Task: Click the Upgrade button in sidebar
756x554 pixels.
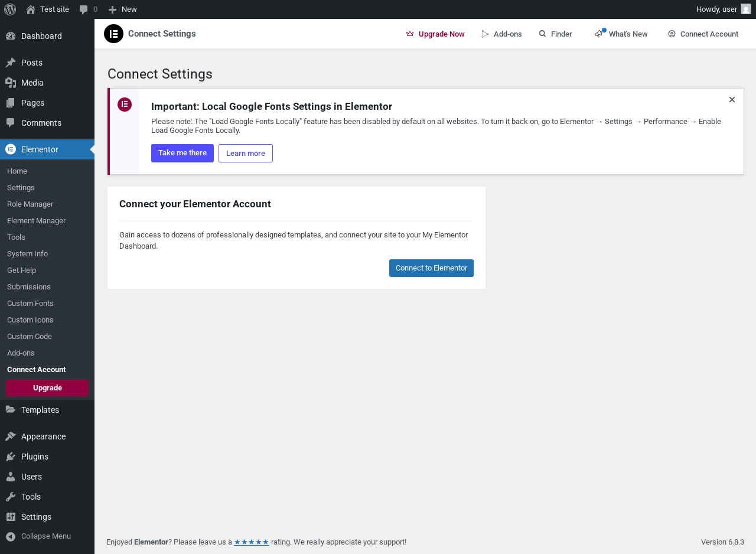Action: pos(47,388)
